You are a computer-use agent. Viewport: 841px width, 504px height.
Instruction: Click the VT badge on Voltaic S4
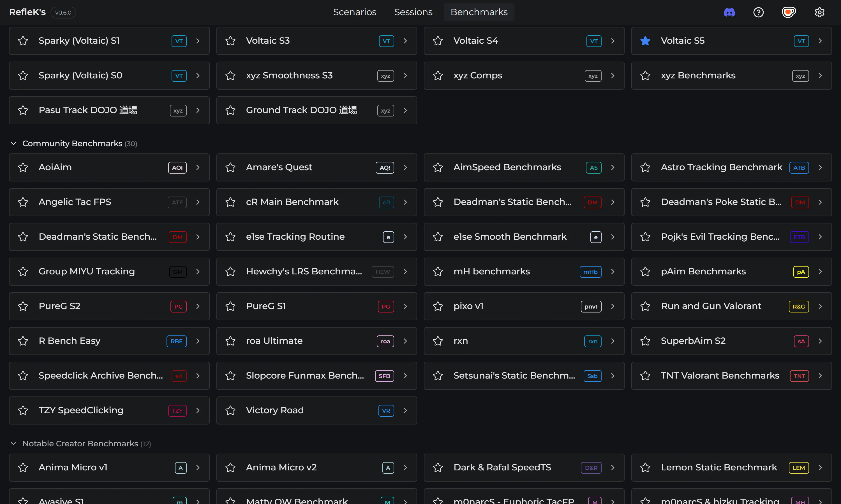[593, 41]
